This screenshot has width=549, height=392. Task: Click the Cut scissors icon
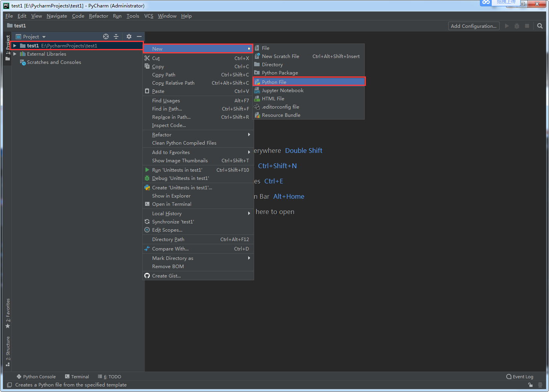click(147, 58)
